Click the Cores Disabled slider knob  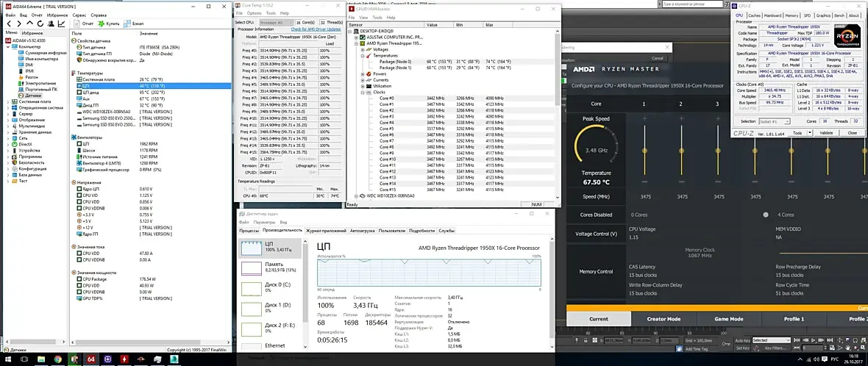coord(766,215)
